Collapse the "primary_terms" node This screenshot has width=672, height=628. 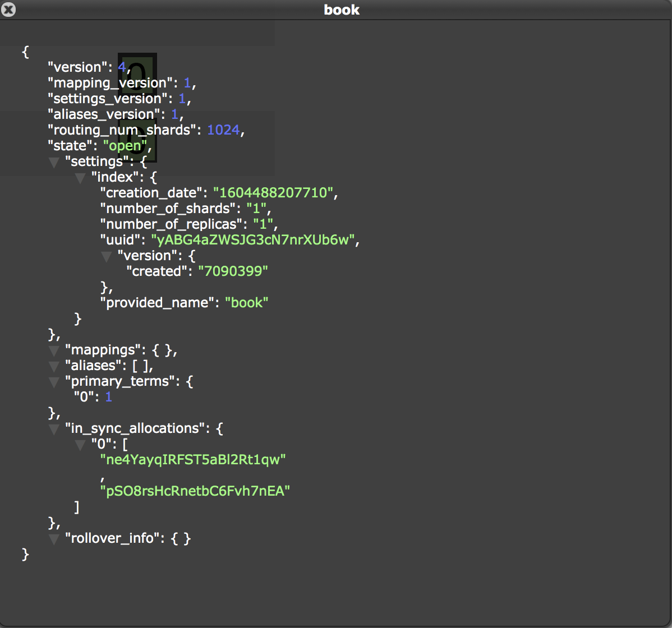click(54, 382)
